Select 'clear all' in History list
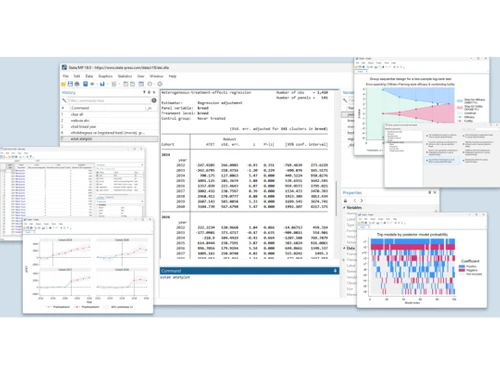The image size is (500, 375). point(109,114)
